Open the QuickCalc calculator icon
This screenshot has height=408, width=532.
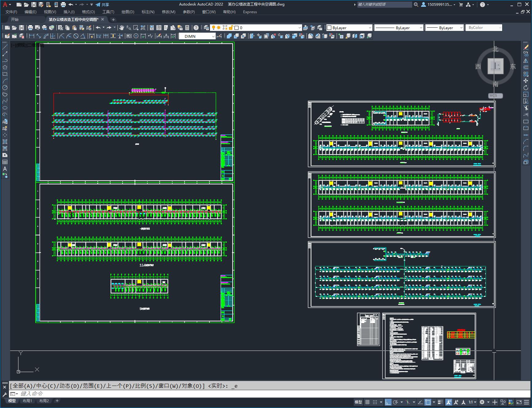187,28
